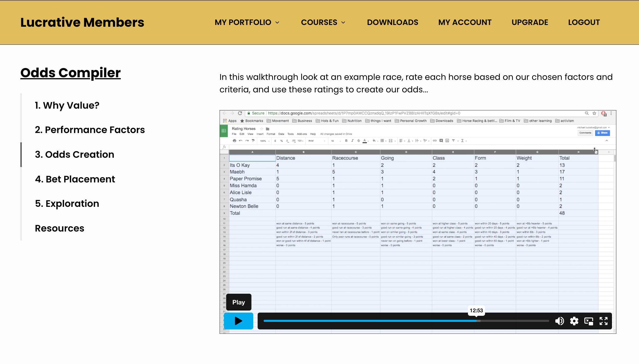The image size is (639, 364).
Task: Seek on the video progress bar
Action: [406, 321]
